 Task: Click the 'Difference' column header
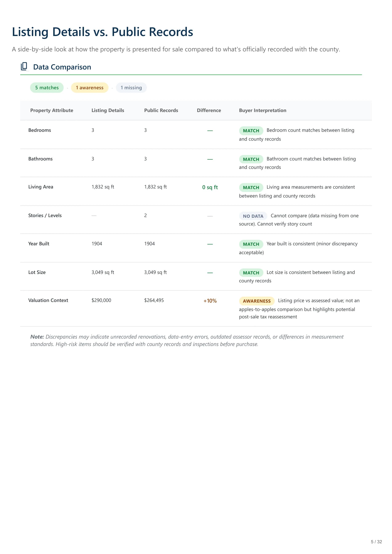coord(209,110)
